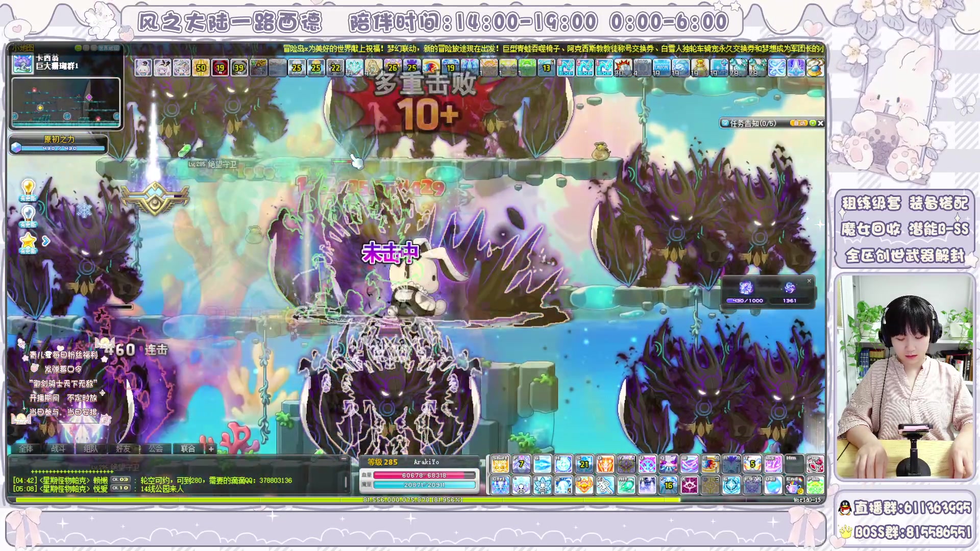980x551 pixels.
Task: Click the Pdn hotkey green skill icon
Action: click(x=815, y=485)
